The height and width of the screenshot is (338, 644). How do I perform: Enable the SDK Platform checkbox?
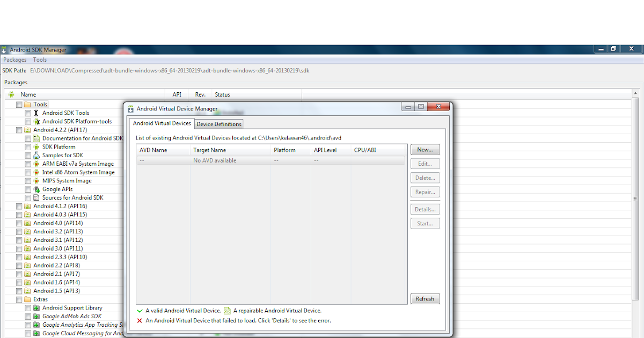click(x=28, y=147)
